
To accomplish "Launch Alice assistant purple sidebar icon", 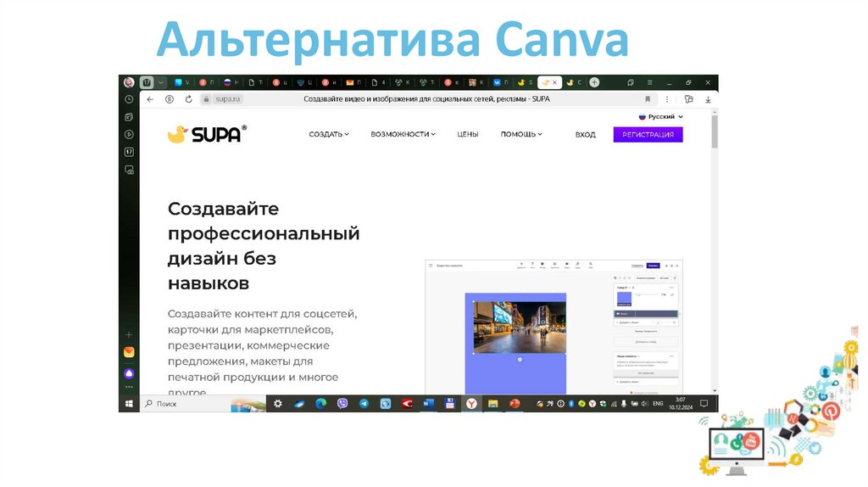I will tap(129, 373).
